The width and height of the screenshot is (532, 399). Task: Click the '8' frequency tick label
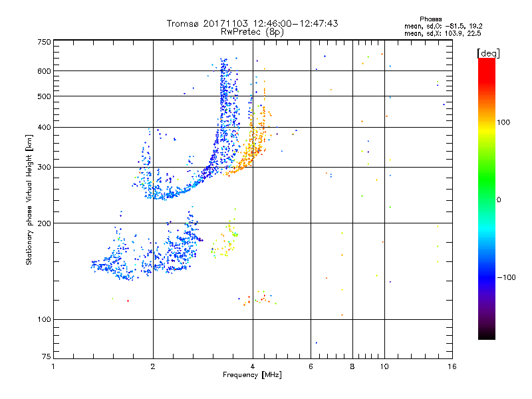(352, 366)
